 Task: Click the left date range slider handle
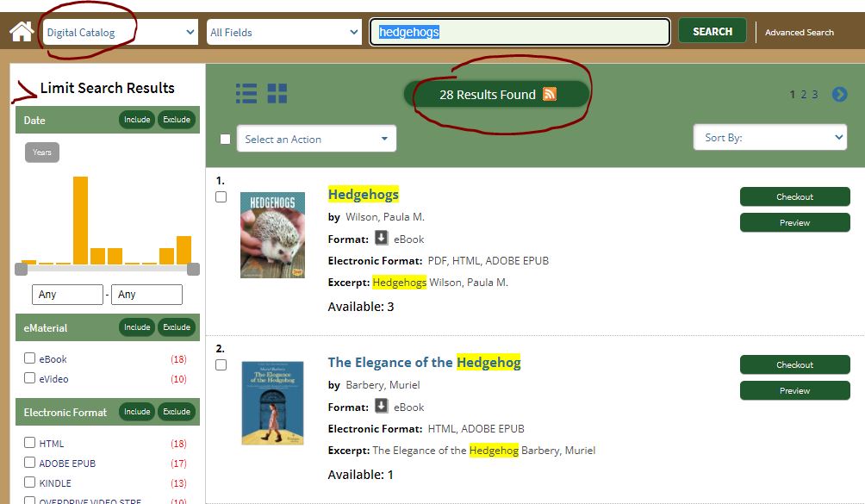click(x=21, y=269)
